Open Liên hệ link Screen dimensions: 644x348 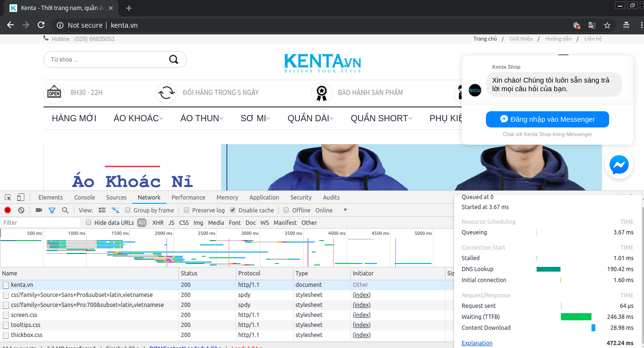pyautogui.click(x=593, y=39)
